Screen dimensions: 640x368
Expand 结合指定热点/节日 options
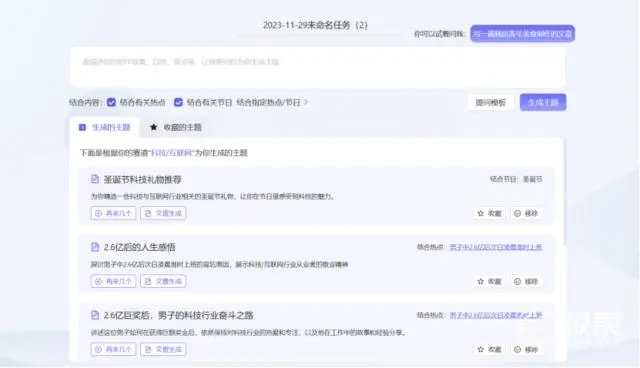272,102
